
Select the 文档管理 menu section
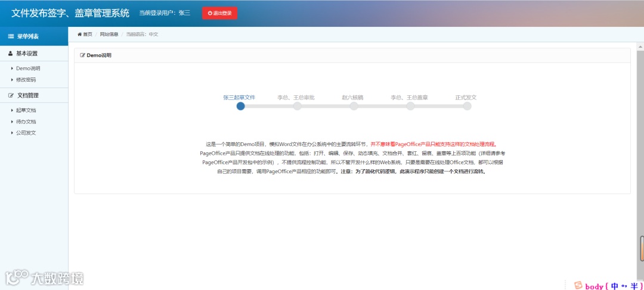click(x=34, y=95)
